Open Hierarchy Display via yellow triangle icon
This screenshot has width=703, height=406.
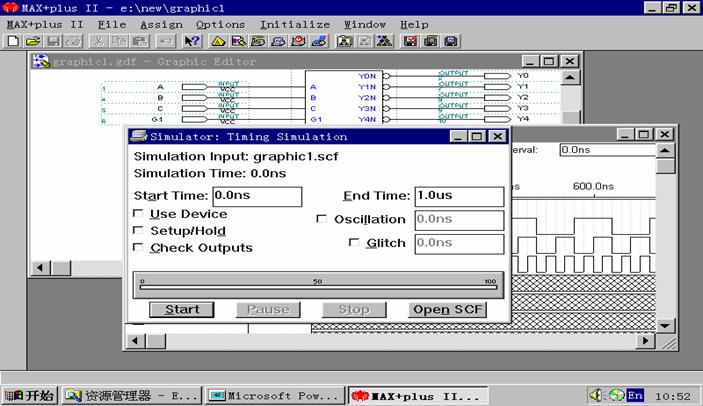(218, 41)
